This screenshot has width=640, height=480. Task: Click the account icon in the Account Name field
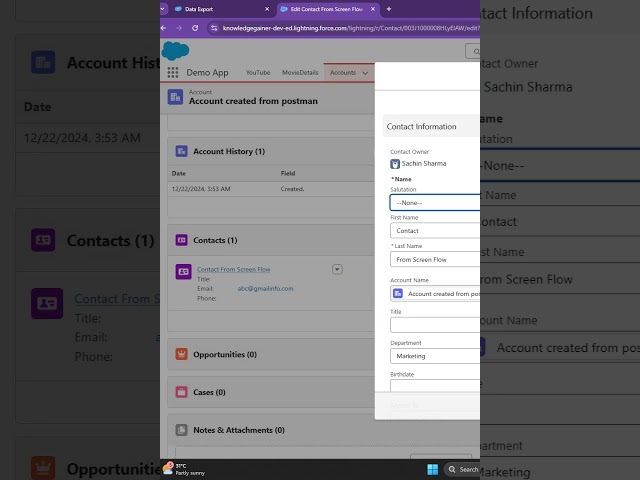[398, 293]
